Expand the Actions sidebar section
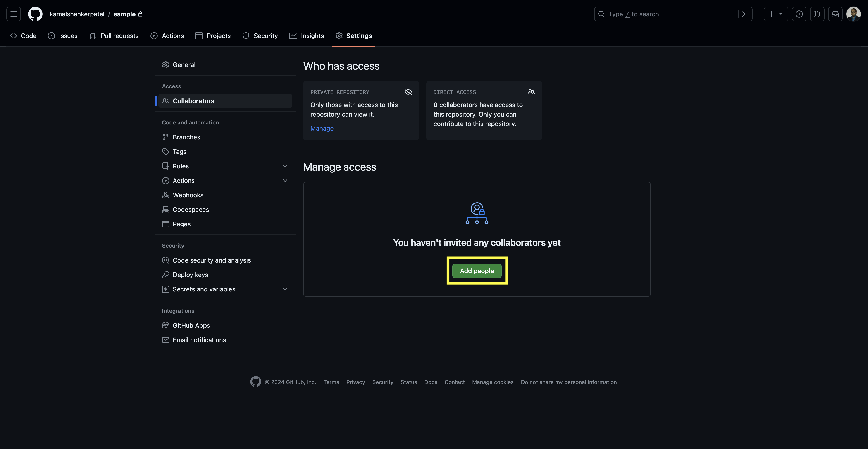The image size is (868, 449). [285, 181]
